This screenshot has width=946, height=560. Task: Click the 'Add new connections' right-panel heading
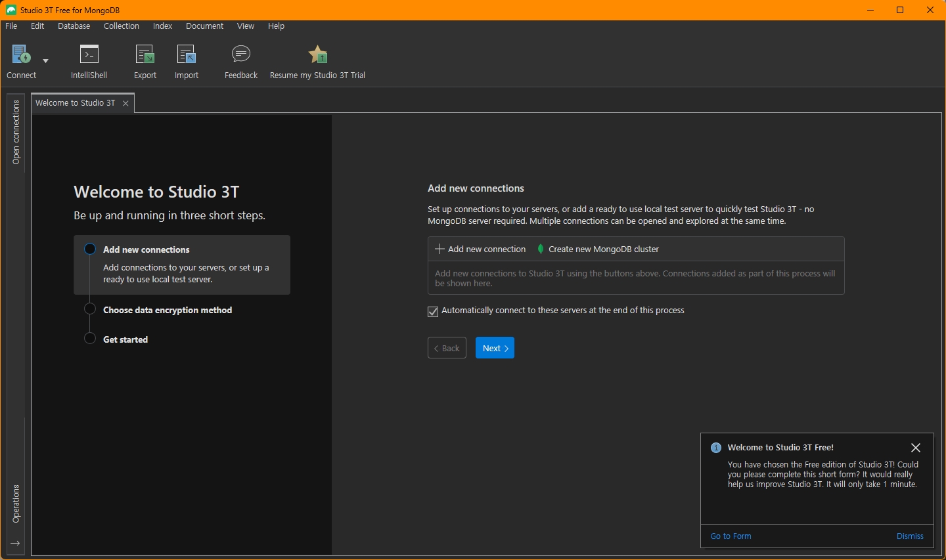coord(476,188)
